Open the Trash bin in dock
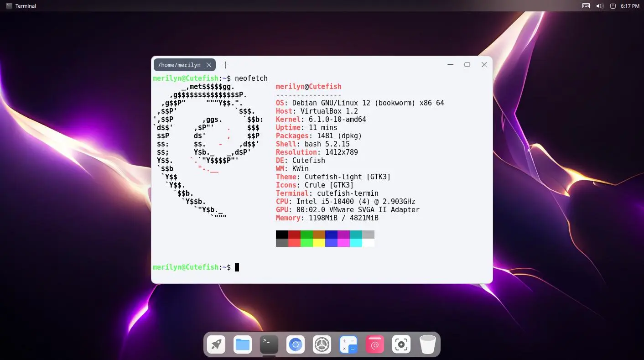This screenshot has width=644, height=360. coord(428,344)
